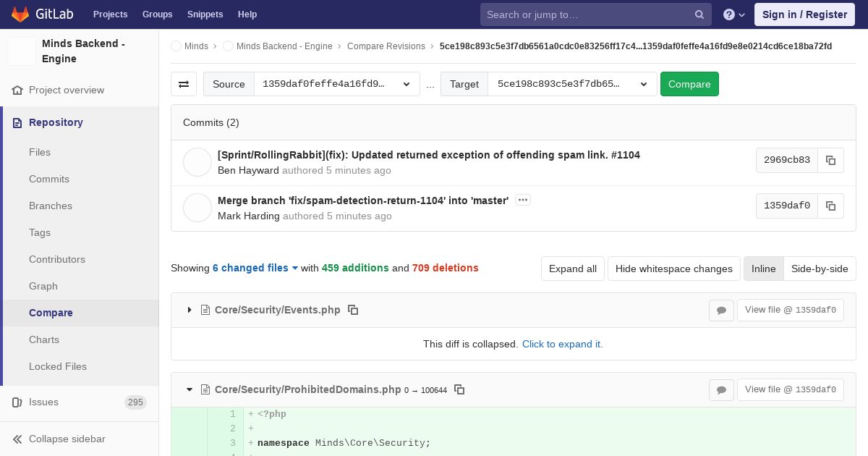Viewport: 868px width, 456px height.
Task: Open the Merge branch commit title
Action: [363, 200]
